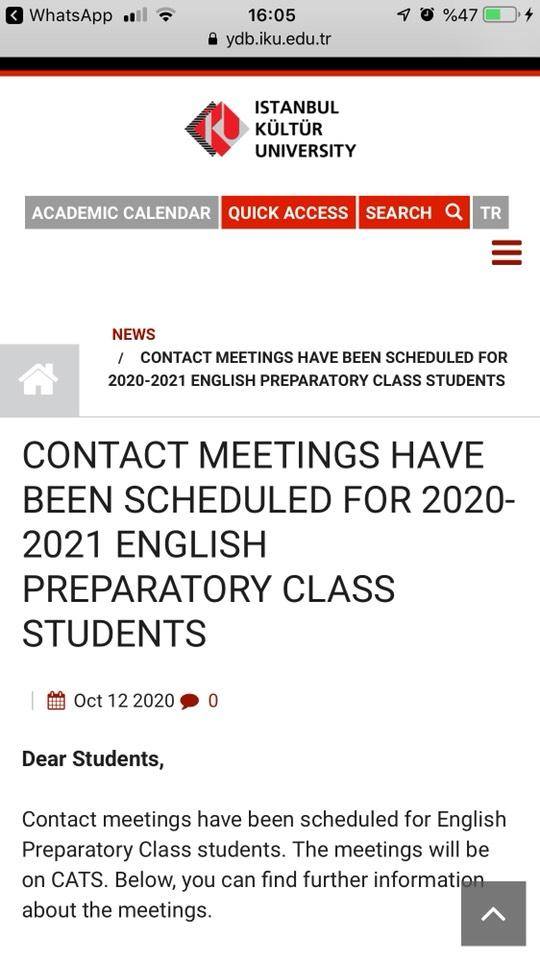
Task: Tap the red comment bubble icon
Action: (x=190, y=702)
